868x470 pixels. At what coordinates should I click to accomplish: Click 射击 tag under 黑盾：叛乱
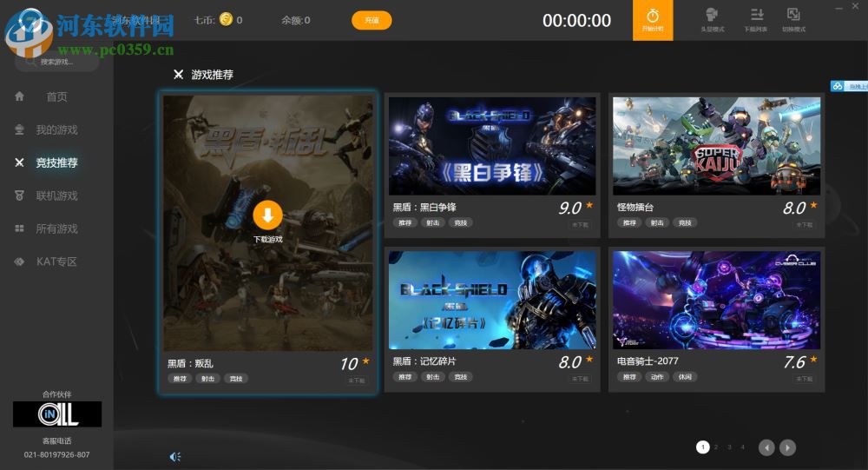(207, 379)
